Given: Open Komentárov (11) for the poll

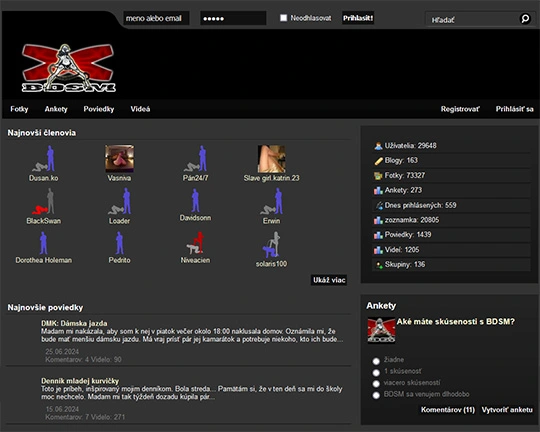Looking at the screenshot, I should click(448, 410).
